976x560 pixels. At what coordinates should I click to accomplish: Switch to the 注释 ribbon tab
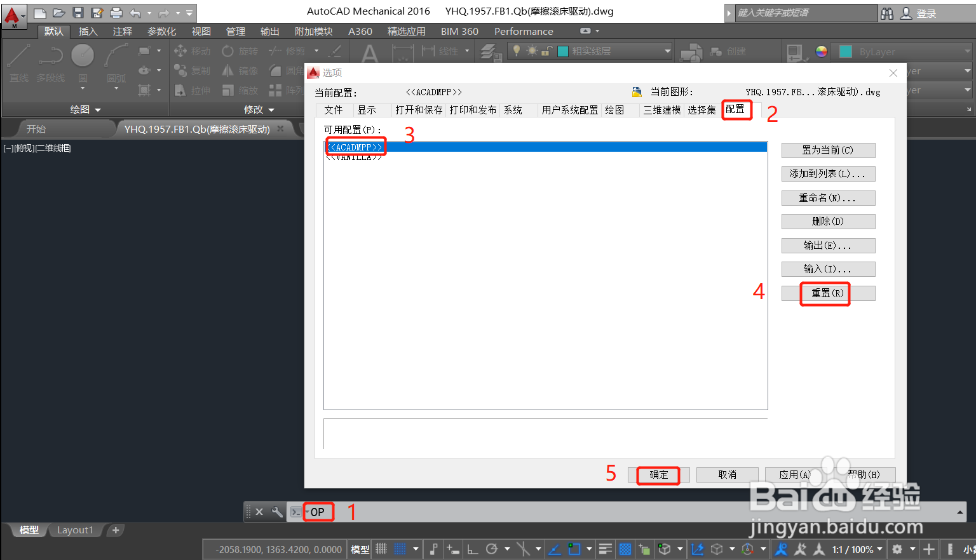pyautogui.click(x=123, y=31)
